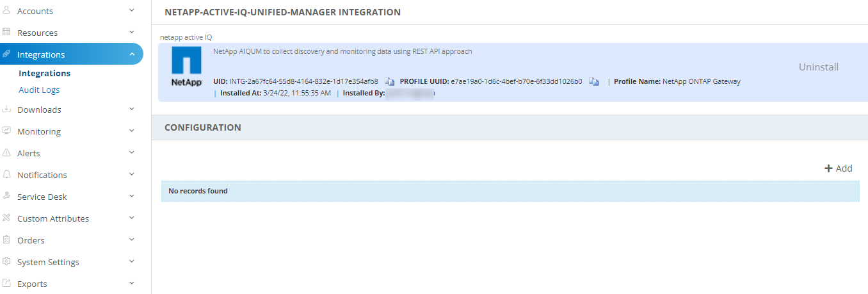The height and width of the screenshot is (294, 868).
Task: Click the Orders clipboard icon
Action: (x=6, y=240)
